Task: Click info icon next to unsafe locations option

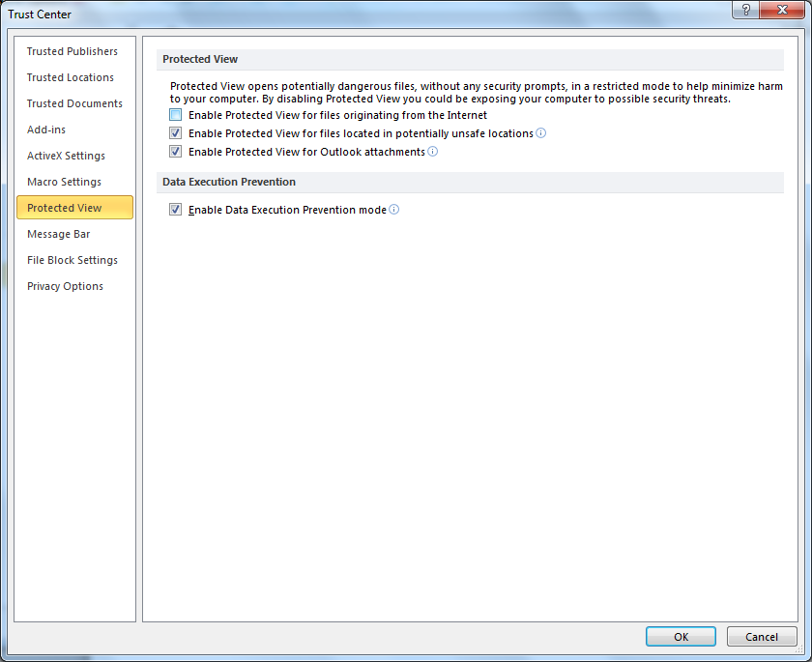Action: (540, 133)
